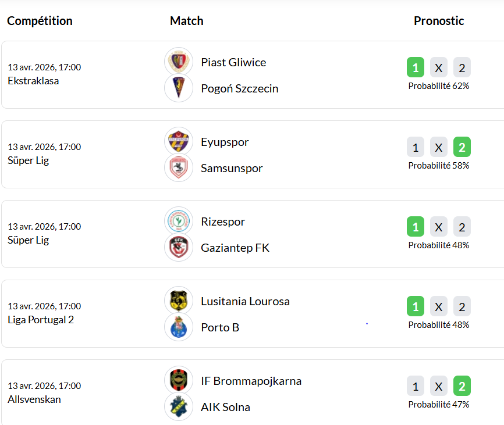
Task: Click the Liga Portugal 2 competition label
Action: click(41, 320)
